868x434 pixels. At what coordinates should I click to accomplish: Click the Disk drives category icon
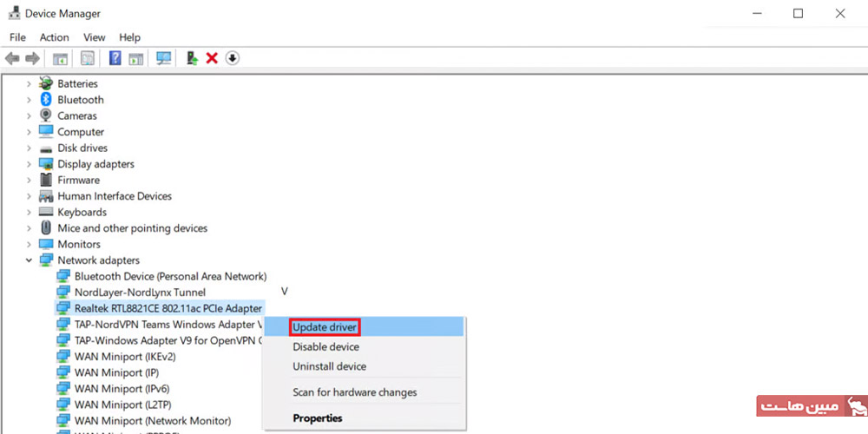point(46,148)
